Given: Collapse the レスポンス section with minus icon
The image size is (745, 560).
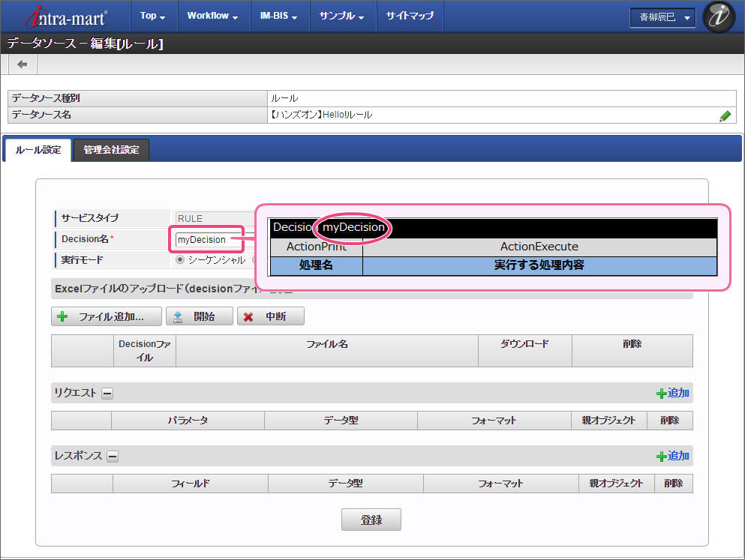Looking at the screenshot, I should [x=112, y=456].
